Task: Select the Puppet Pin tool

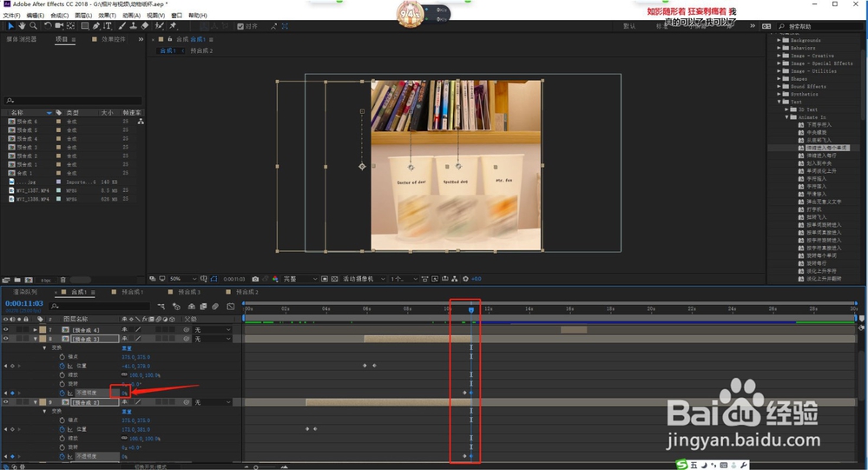Action: 174,26
